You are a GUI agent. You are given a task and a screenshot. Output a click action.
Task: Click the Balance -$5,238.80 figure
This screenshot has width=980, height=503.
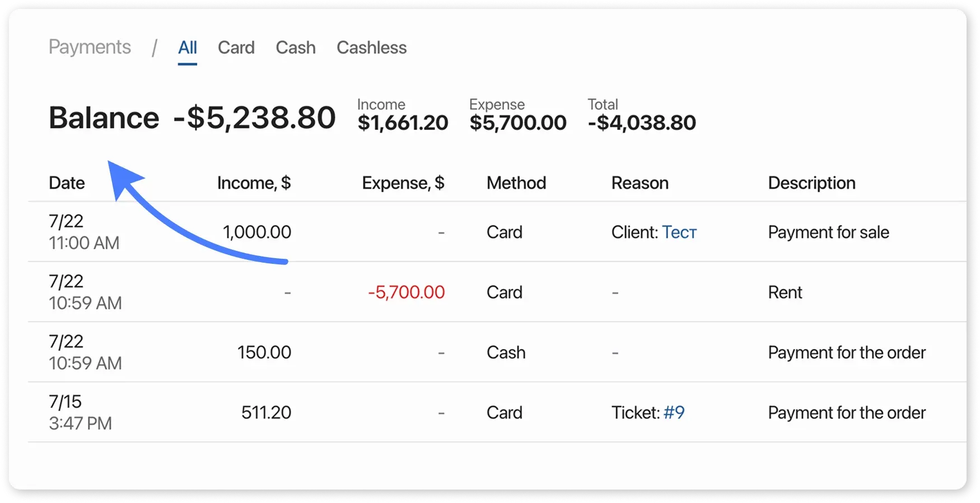point(254,118)
